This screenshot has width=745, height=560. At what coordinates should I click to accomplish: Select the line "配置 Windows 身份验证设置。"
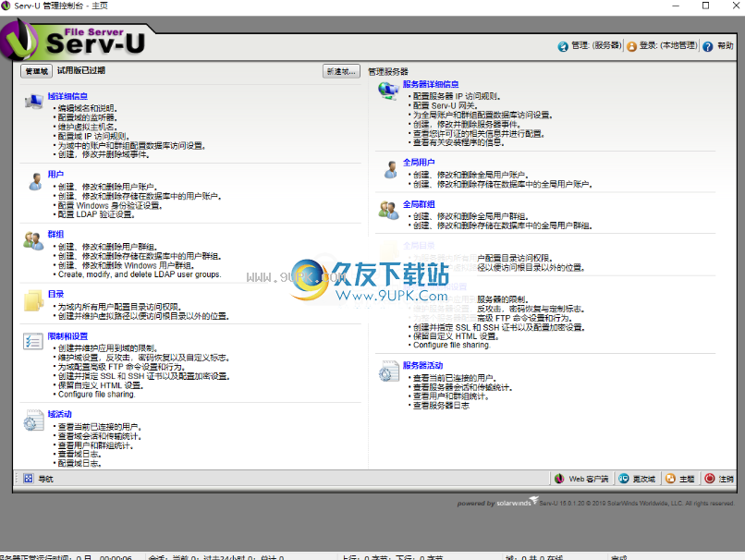tap(110, 206)
